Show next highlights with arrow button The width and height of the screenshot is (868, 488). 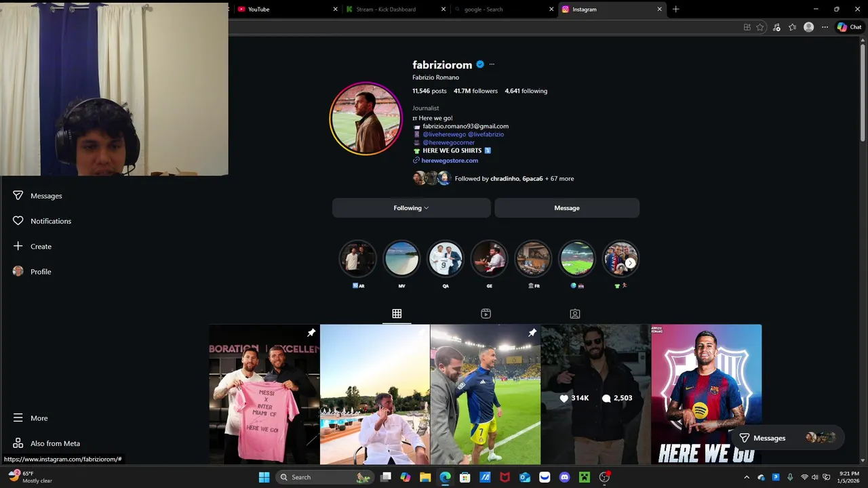pos(631,263)
